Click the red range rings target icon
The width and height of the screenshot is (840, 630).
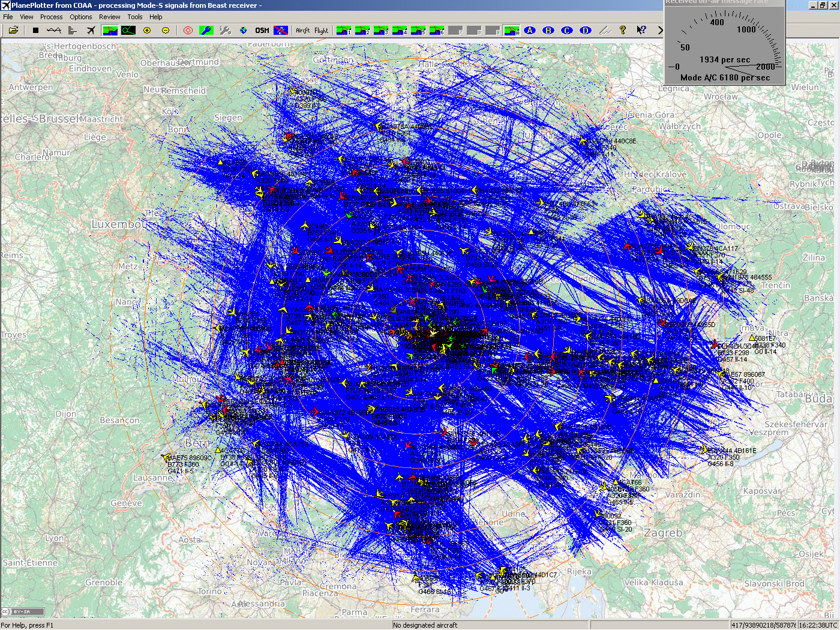tap(188, 30)
